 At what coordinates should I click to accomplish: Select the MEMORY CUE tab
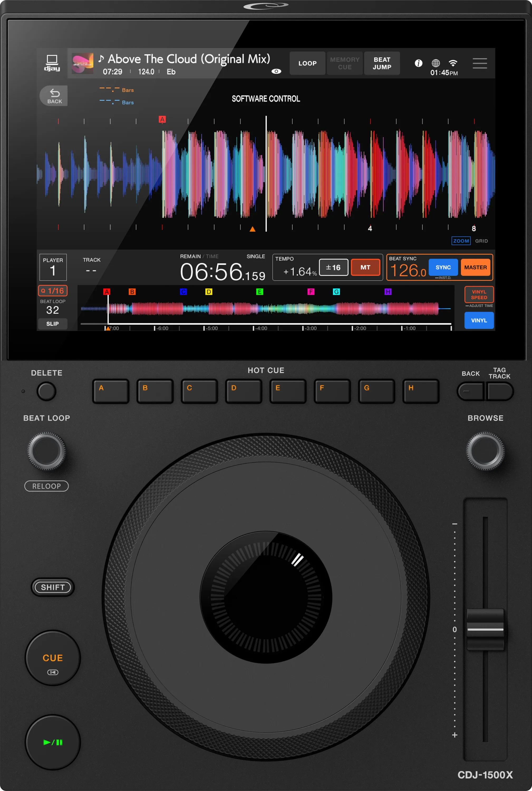pos(345,63)
